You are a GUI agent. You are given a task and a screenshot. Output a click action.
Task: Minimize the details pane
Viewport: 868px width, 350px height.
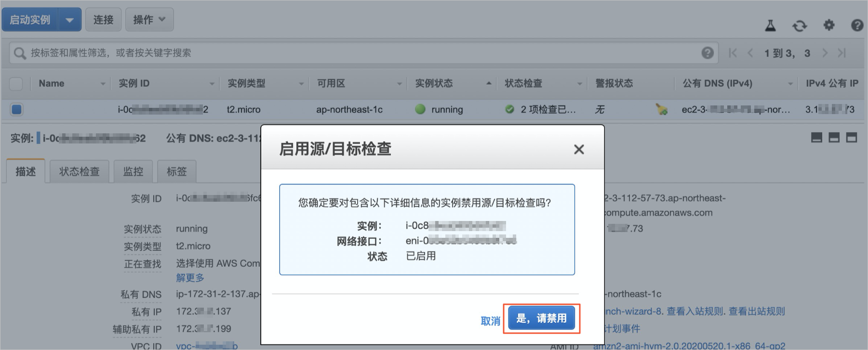(x=816, y=138)
